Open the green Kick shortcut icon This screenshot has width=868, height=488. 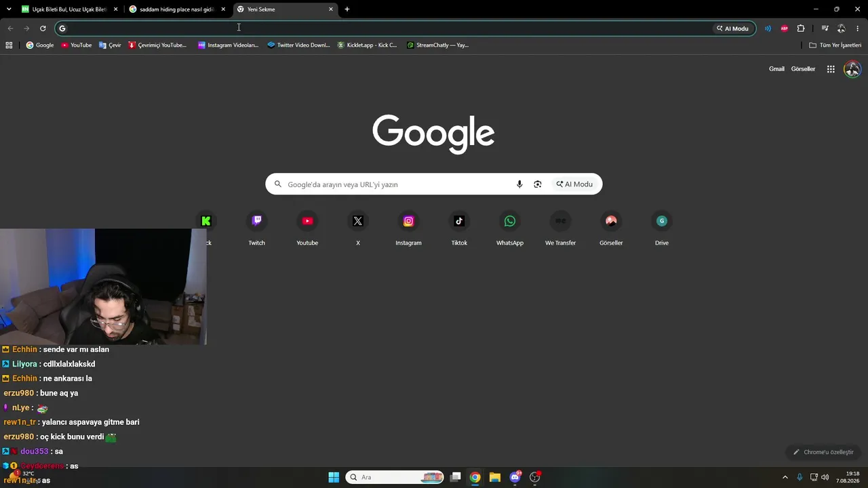pos(206,221)
